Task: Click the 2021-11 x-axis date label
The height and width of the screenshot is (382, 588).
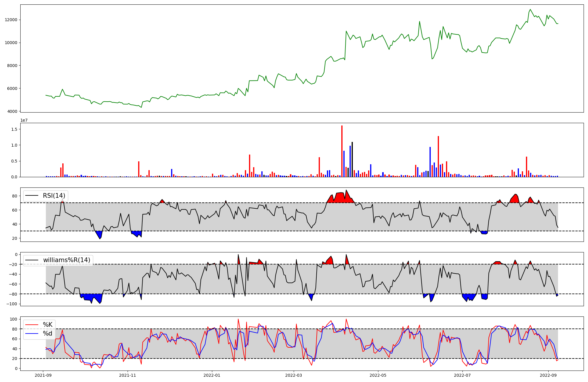Action: [x=128, y=375]
